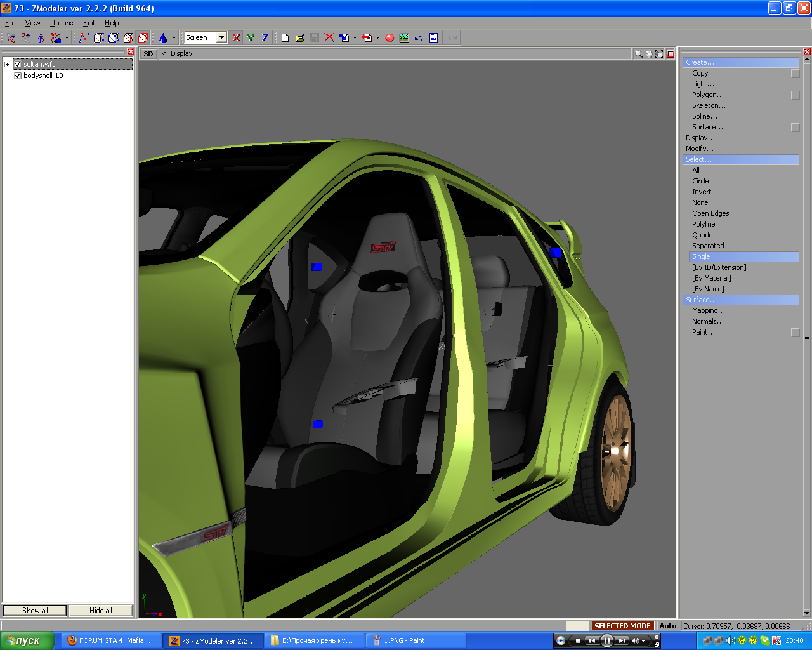
Task: Uncheck the bodyshell_L0 visibility checkbox
Action: click(x=18, y=76)
